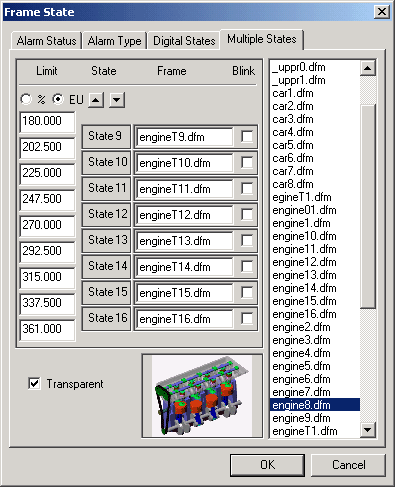Switch to the Digital States tab

pyautogui.click(x=184, y=41)
